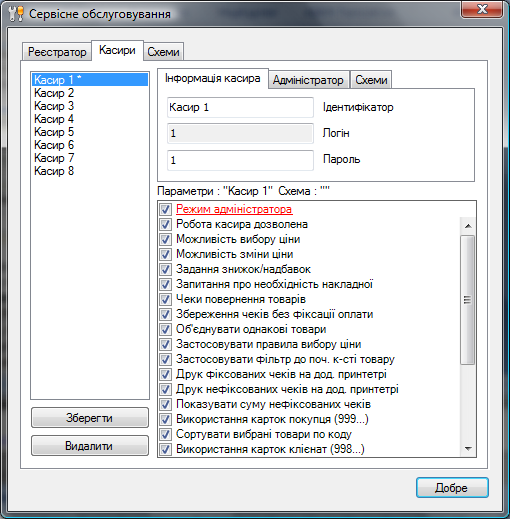Select Касир 8 in the cashier list
The image size is (510, 519).
90,171
